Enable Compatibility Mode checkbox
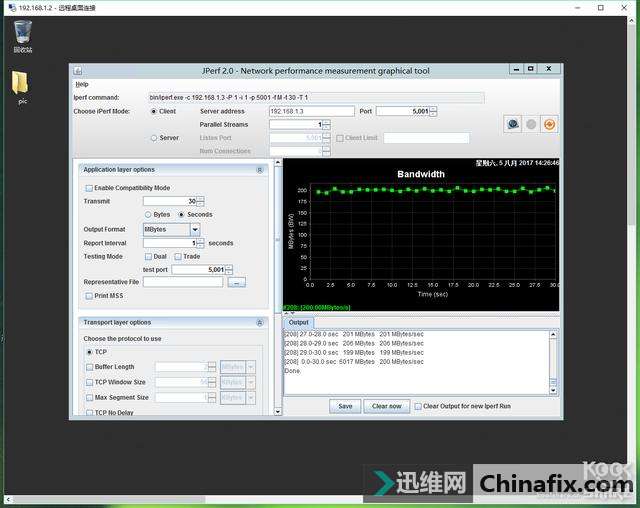This screenshot has height=508, width=640. click(x=89, y=188)
